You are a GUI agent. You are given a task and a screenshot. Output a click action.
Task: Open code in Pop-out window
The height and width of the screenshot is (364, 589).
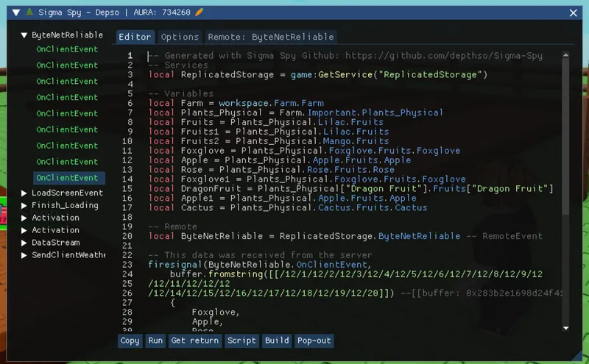pyautogui.click(x=314, y=340)
